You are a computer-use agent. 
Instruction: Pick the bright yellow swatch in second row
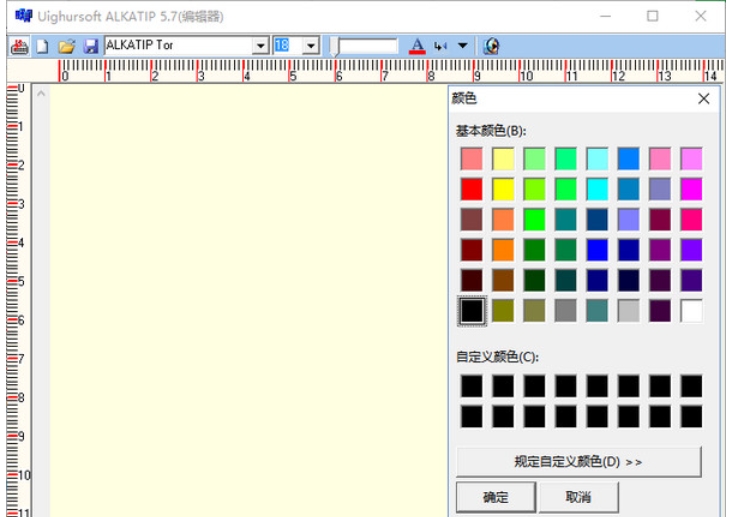(x=503, y=189)
